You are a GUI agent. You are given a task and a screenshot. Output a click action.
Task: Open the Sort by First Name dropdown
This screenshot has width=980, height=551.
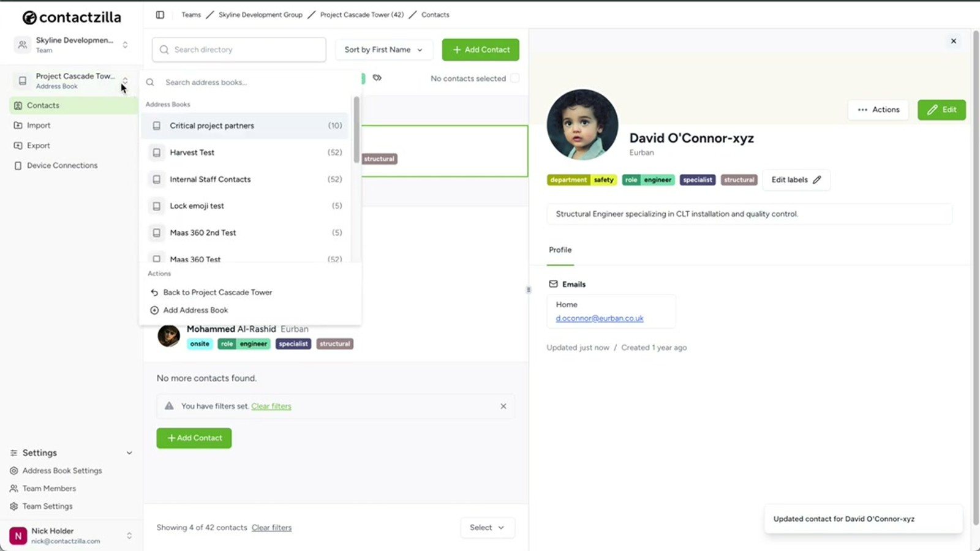[x=384, y=50]
